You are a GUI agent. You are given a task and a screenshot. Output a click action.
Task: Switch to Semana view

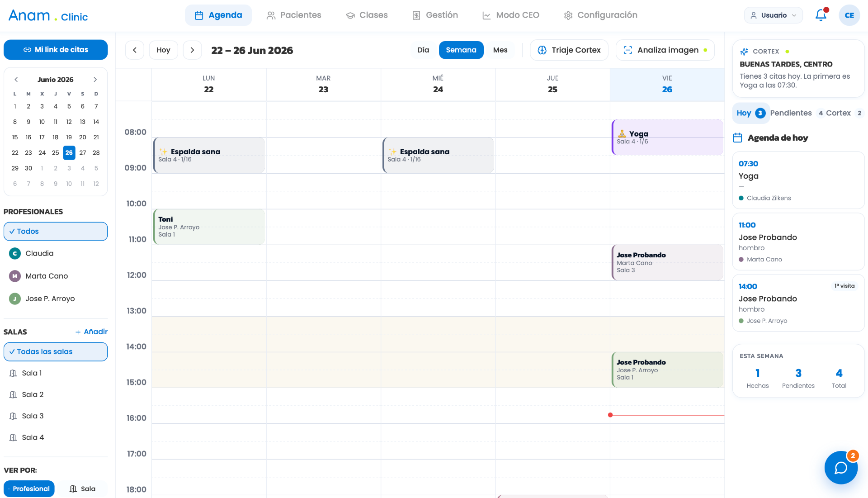pyautogui.click(x=461, y=50)
